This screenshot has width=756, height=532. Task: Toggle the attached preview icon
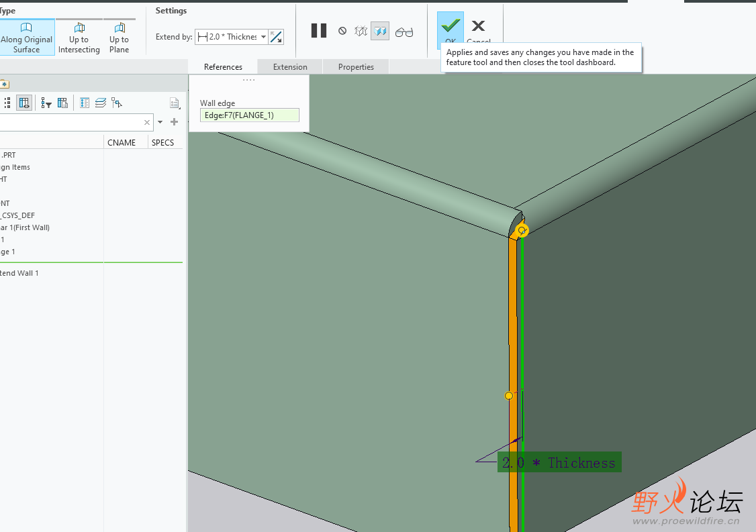[x=380, y=32]
